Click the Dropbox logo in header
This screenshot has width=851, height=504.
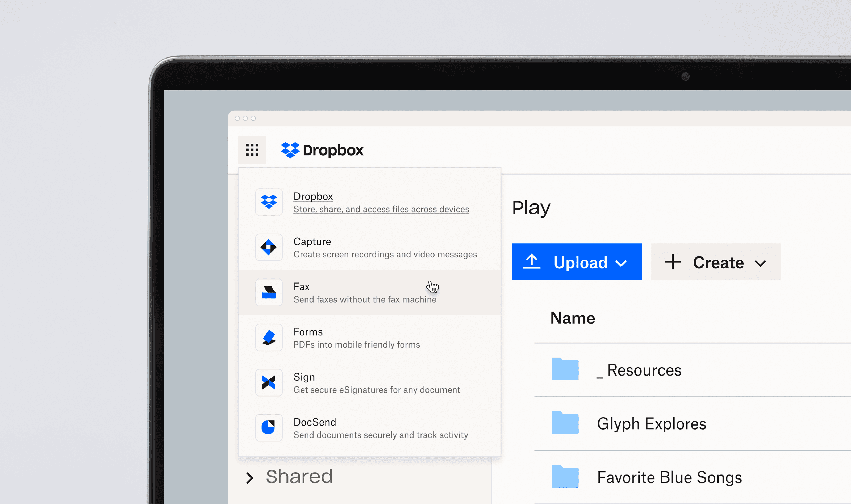pos(322,150)
